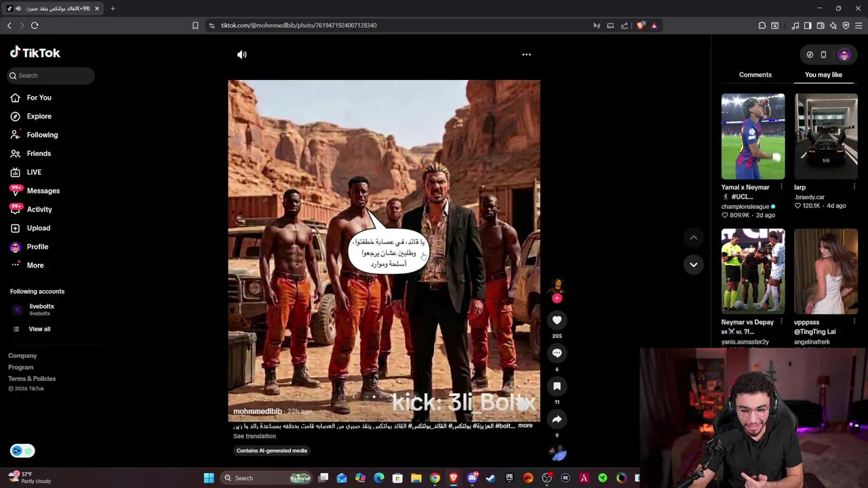Click the address bar URL
Viewport: 868px width, 488px height.
(x=298, y=25)
